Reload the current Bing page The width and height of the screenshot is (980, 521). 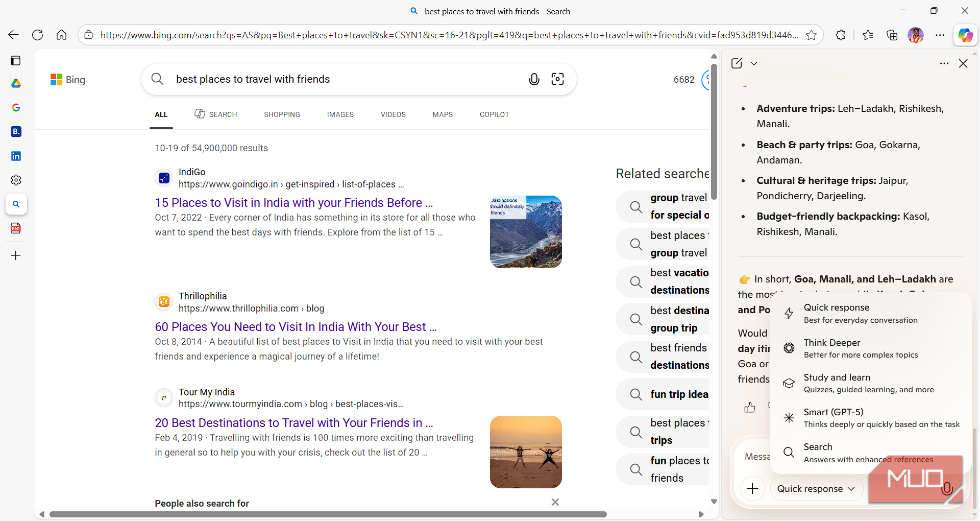coord(38,35)
